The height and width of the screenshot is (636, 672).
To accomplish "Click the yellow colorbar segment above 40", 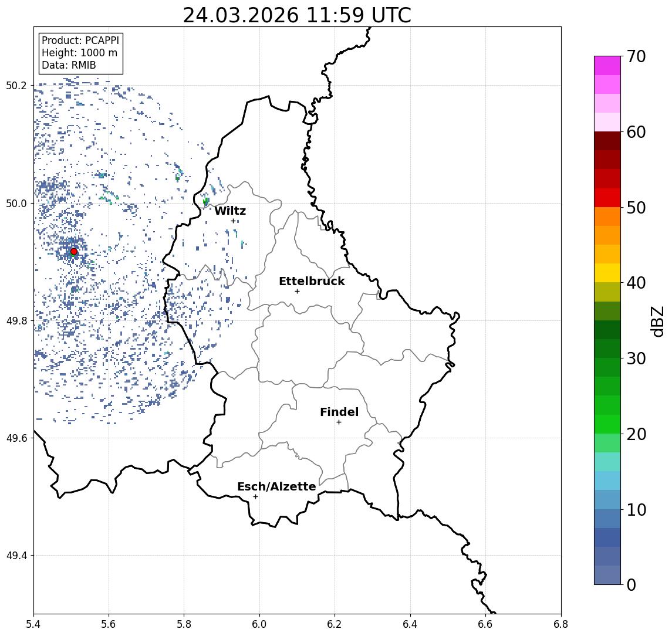I will (607, 273).
